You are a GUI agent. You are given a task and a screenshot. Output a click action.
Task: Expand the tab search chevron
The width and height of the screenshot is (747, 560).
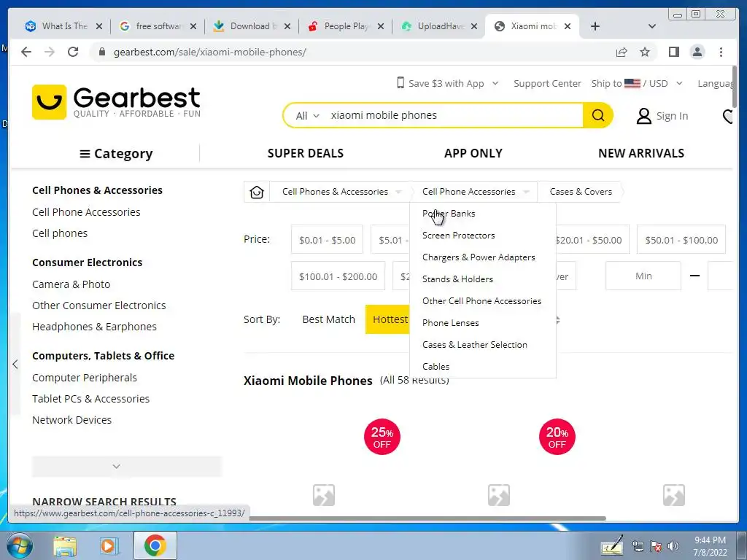point(652,26)
